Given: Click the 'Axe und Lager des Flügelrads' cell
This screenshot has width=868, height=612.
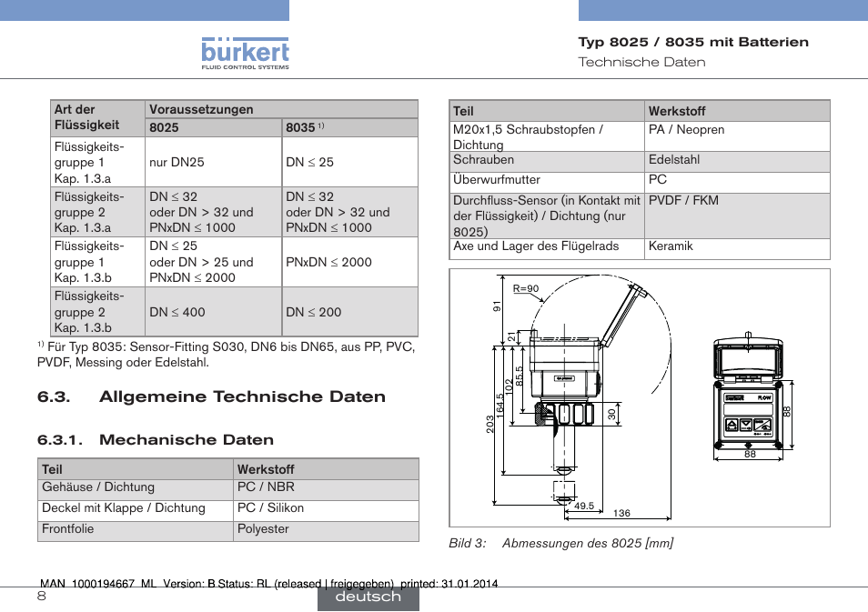Looking at the screenshot, I should (x=547, y=248).
